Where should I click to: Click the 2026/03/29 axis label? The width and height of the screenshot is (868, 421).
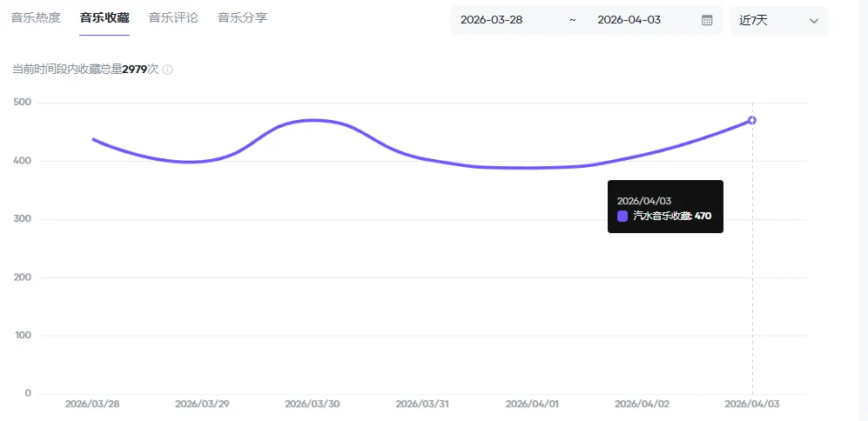click(202, 404)
